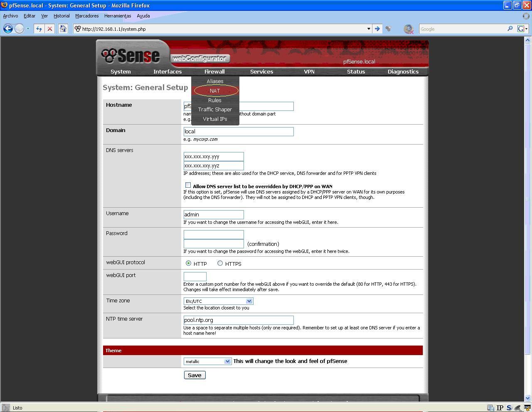Open the Status navigation menu
The image size is (532, 412).
(356, 71)
